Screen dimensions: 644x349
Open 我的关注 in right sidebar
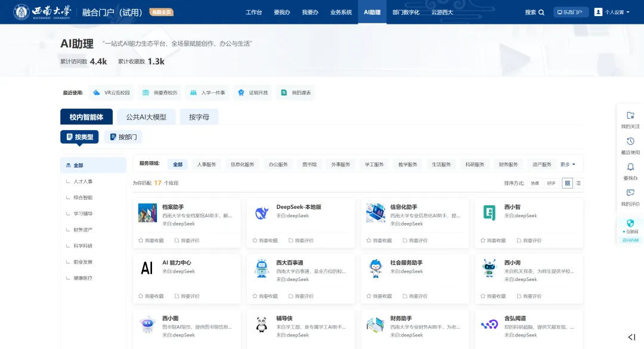coord(630,116)
